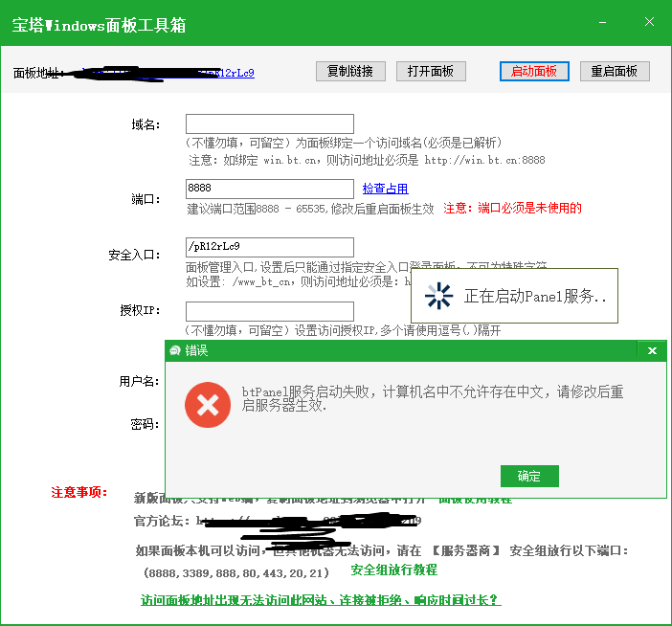
Task: Click the 安全入口 field with /pR12rLc9
Action: (270, 247)
